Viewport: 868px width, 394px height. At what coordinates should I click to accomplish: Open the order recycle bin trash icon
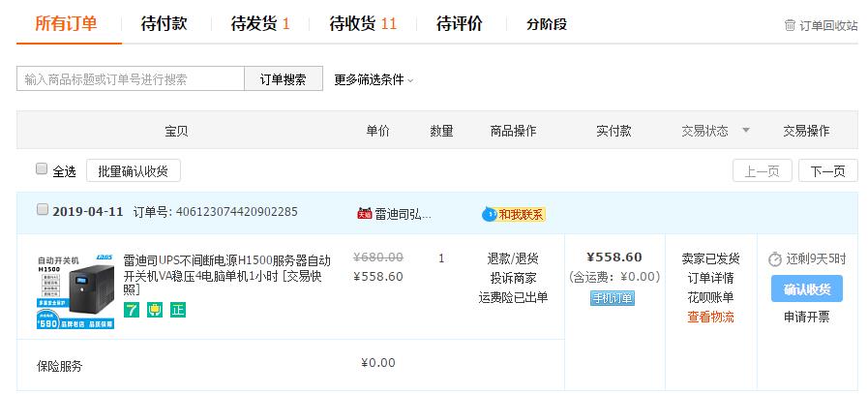[x=790, y=25]
